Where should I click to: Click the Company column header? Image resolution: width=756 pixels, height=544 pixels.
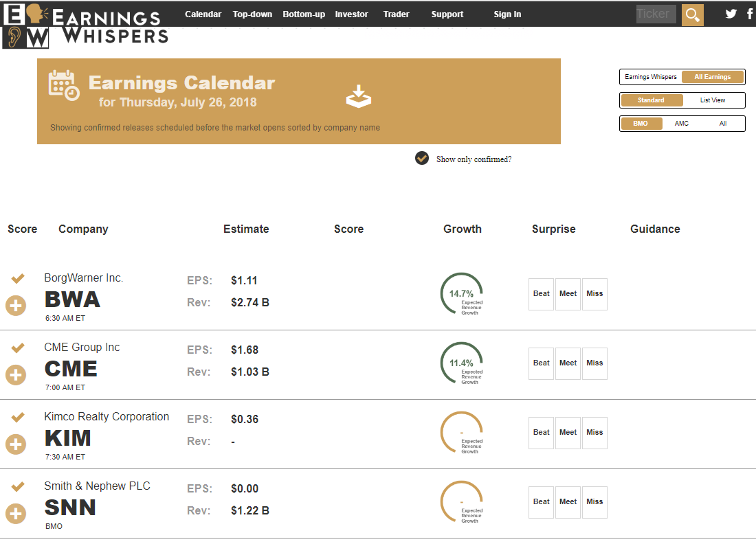[83, 229]
